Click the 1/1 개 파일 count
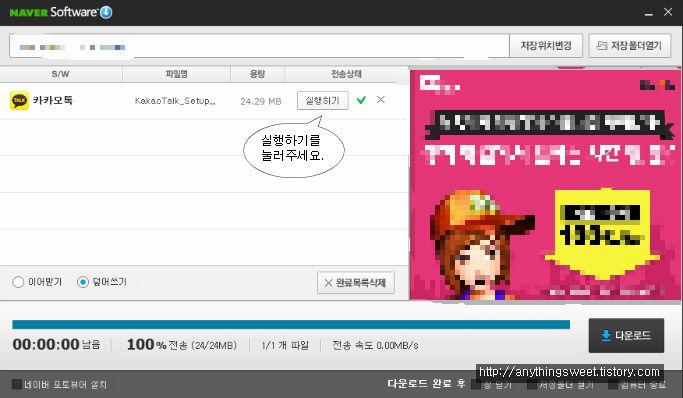The height and width of the screenshot is (398, 683). tap(285, 345)
